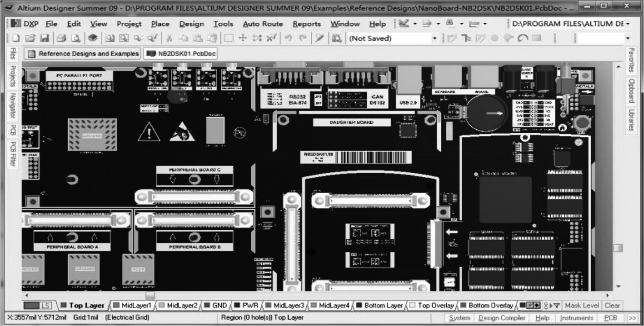Click the Mask Level button
644x326 pixels.
[582, 306]
